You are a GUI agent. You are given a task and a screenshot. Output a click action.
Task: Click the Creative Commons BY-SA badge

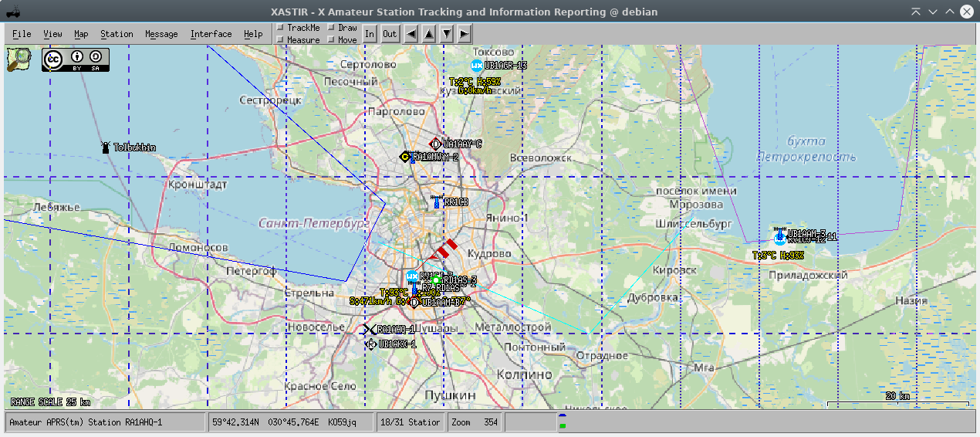pos(76,60)
